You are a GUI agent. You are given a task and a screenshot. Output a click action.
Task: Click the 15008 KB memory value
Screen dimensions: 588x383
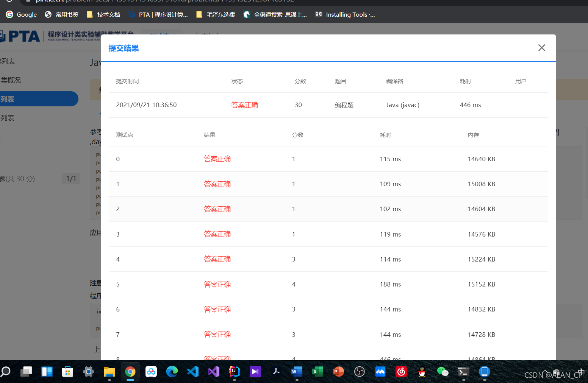482,184
